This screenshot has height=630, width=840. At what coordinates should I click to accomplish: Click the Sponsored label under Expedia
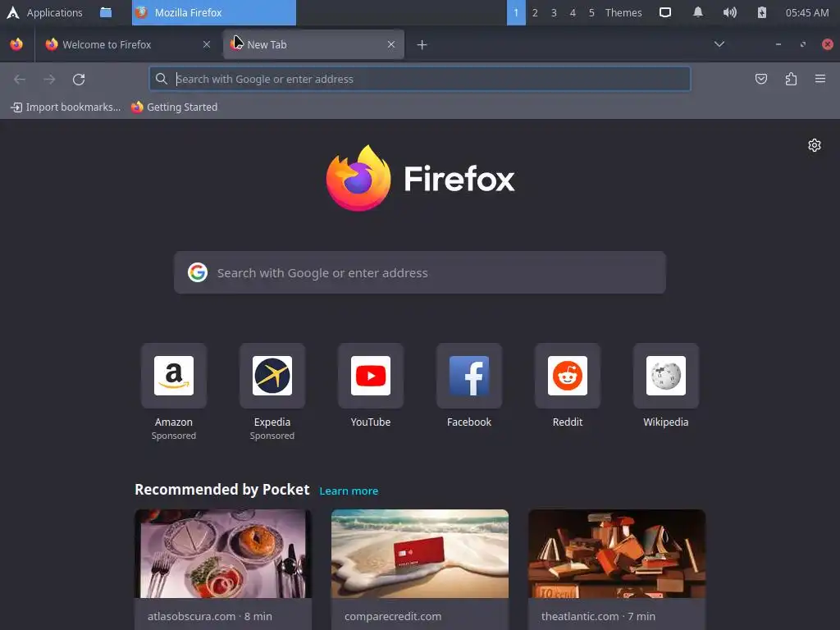272,436
